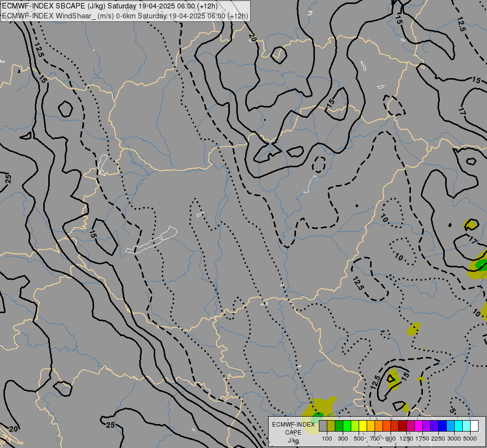Select the white swatch in CAPE legend

474,426
